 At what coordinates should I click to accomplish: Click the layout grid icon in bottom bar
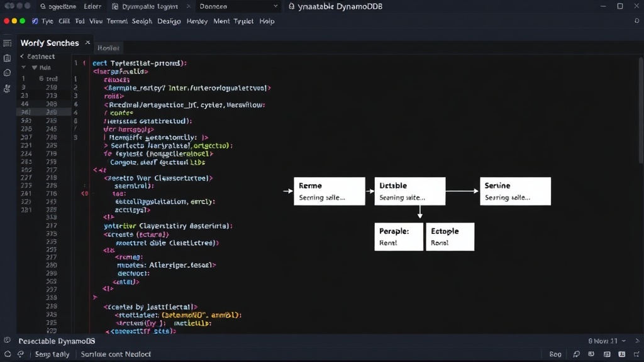tap(607, 354)
